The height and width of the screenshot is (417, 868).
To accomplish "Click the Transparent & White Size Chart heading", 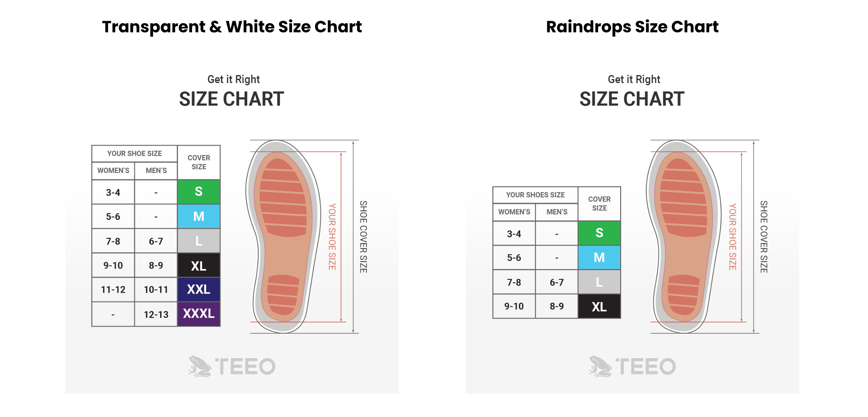I will pos(232,27).
